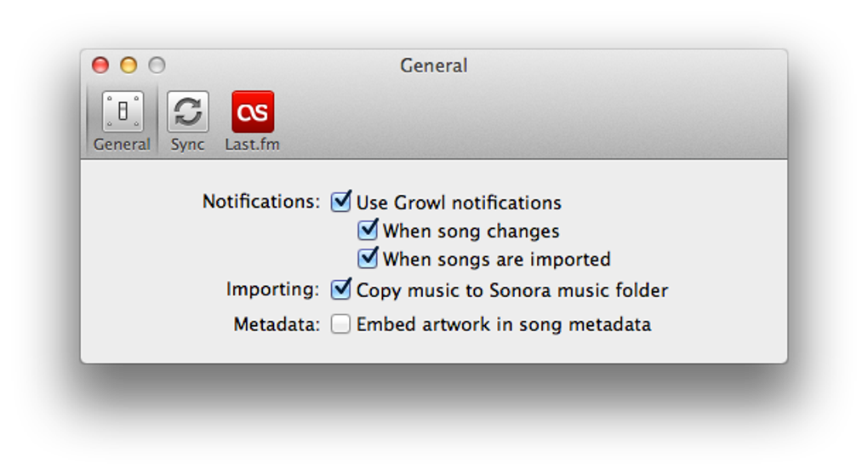Image resolution: width=868 pixels, height=475 pixels.
Task: Click 'Embed artwork in song metadata' text
Action: click(x=503, y=324)
